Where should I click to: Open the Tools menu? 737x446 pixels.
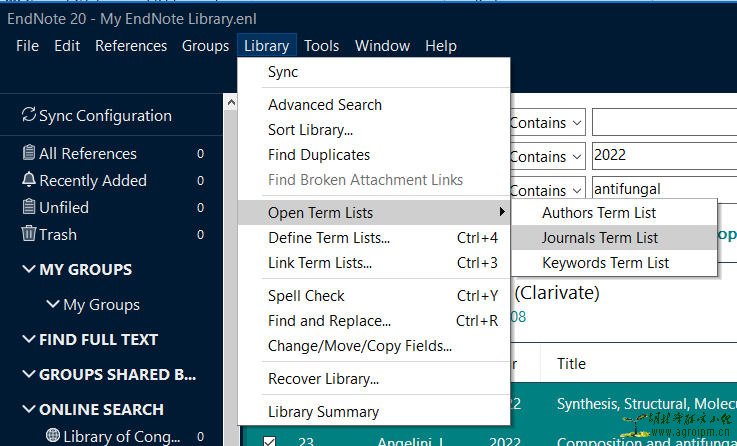click(x=321, y=45)
